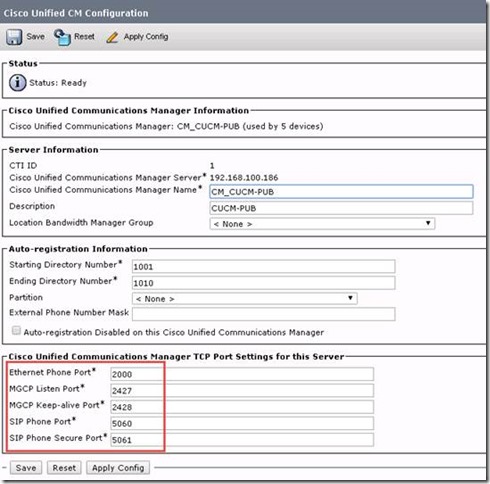Click the 'Status: Ready' text
The width and height of the screenshot is (490, 484).
tap(58, 83)
